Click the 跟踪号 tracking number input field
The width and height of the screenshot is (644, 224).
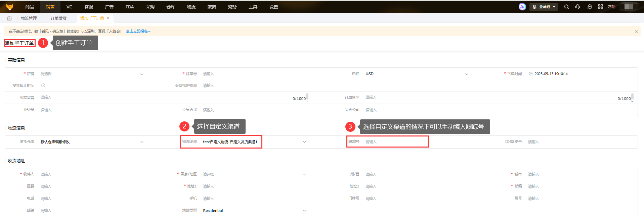coord(395,142)
